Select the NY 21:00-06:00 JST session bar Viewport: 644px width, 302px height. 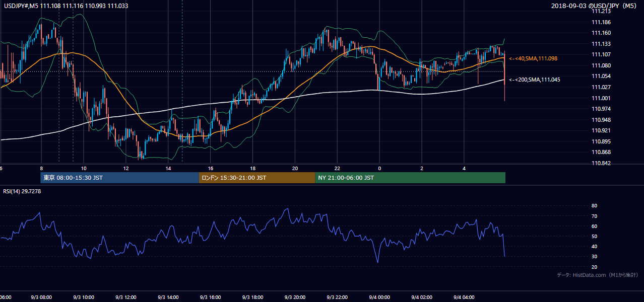pyautogui.click(x=410, y=178)
